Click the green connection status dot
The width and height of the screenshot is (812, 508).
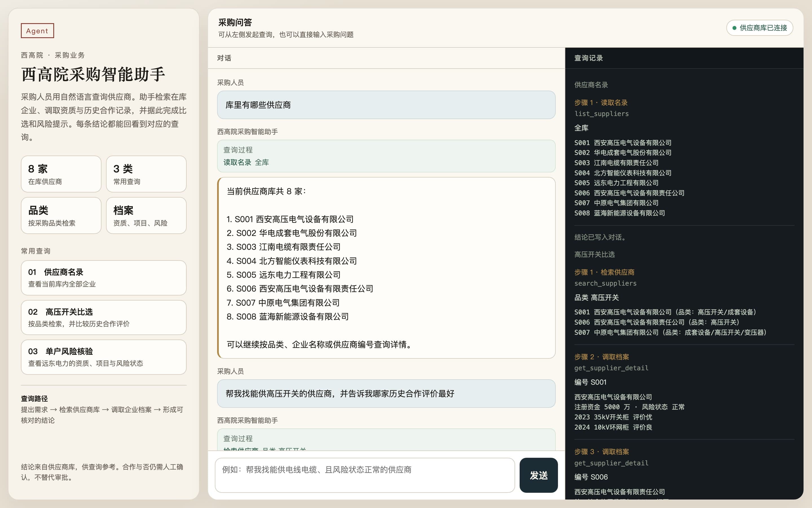pyautogui.click(x=734, y=28)
